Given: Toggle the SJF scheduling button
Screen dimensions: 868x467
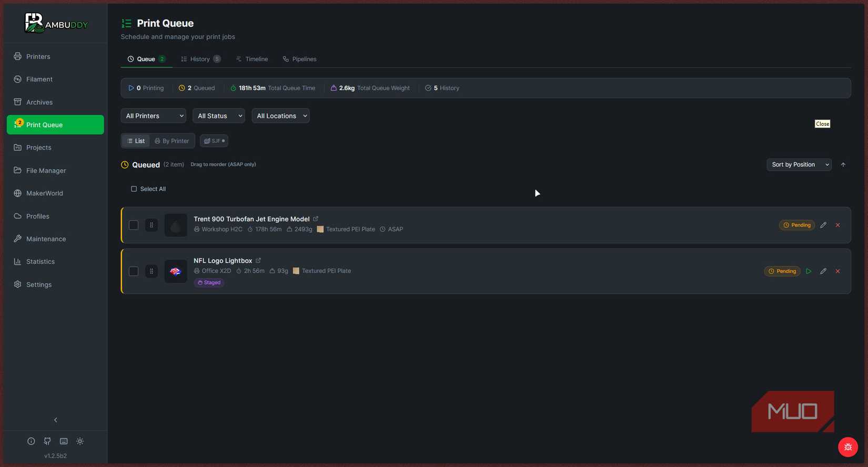Looking at the screenshot, I should coord(214,141).
